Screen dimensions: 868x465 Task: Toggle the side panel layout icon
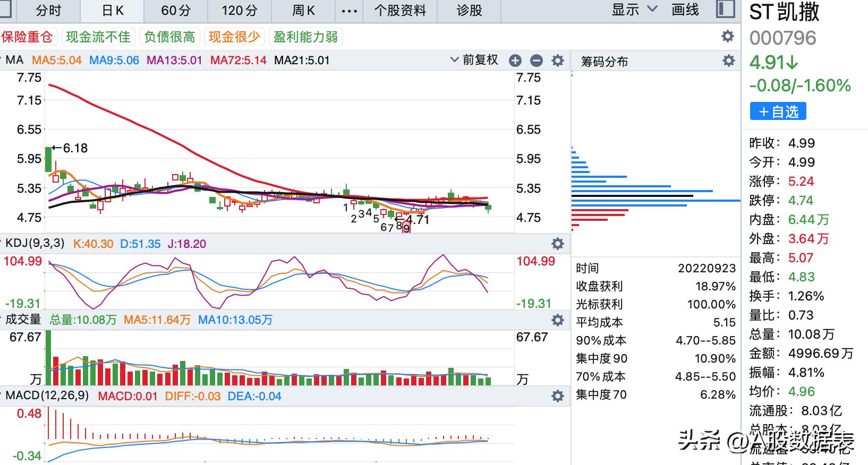point(725,10)
